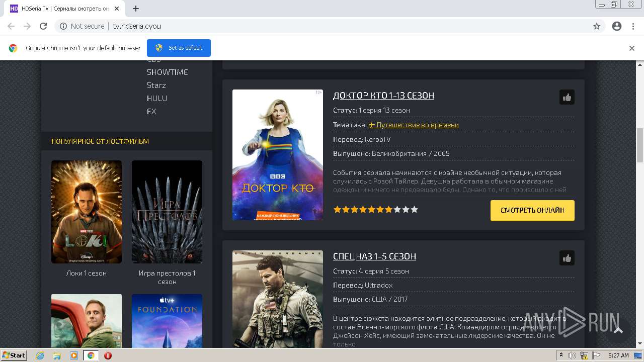The height and width of the screenshot is (362, 644).
Task: Open the red car series thumbnail
Action: point(87,321)
